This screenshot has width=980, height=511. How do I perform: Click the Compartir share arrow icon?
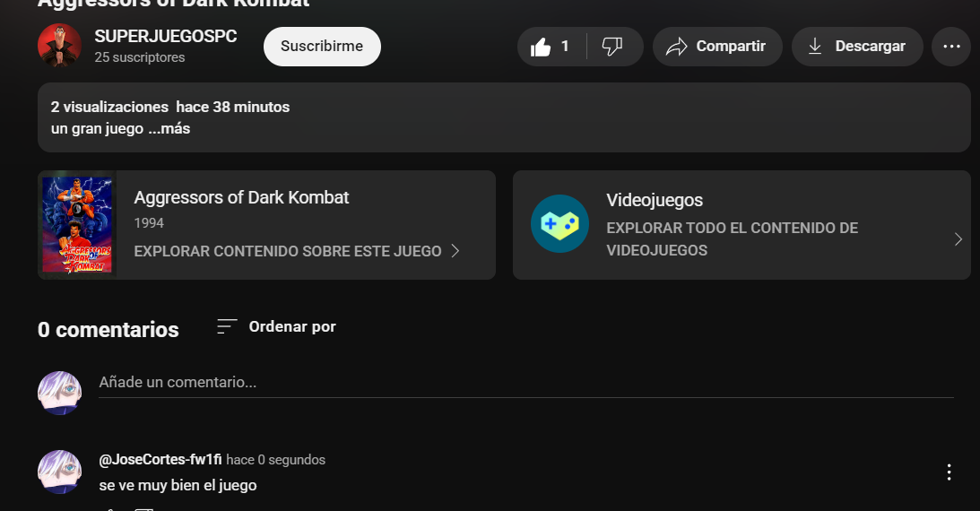tap(676, 47)
